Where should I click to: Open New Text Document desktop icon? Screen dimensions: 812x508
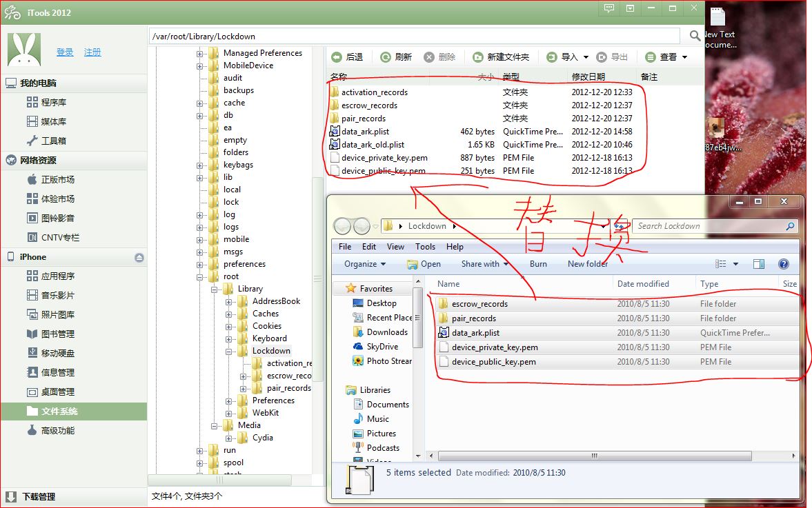pos(720,28)
